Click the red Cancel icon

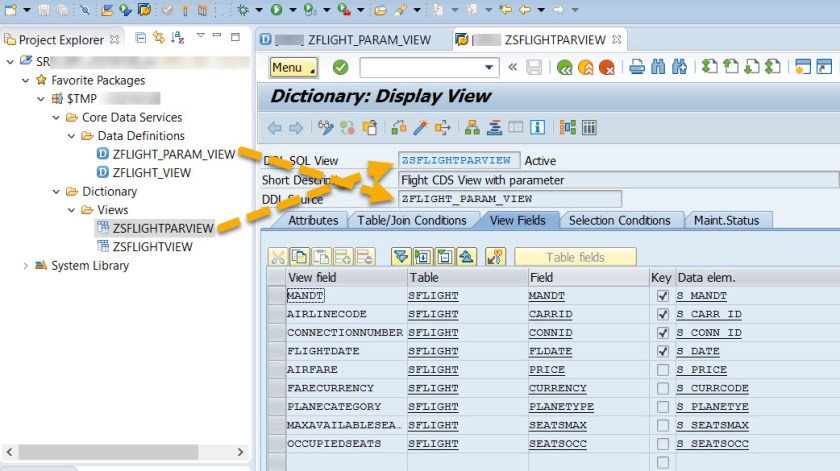(x=606, y=68)
